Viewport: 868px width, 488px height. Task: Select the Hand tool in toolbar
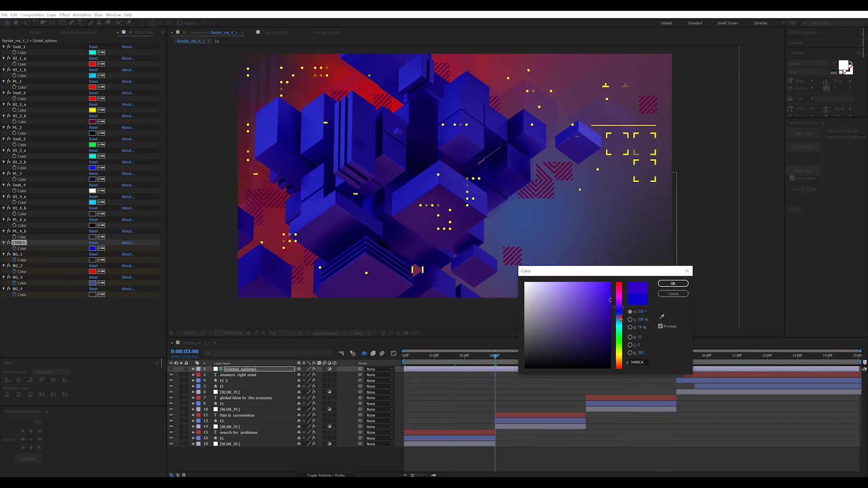16,23
